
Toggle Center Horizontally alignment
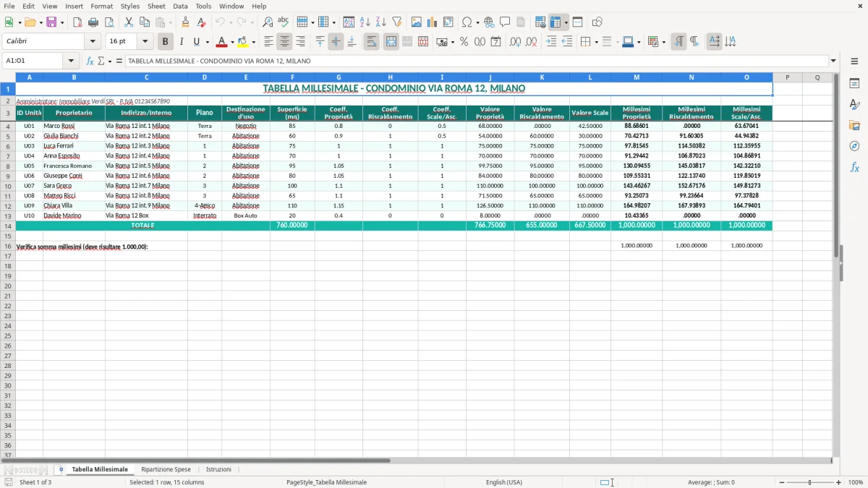[x=285, y=42]
